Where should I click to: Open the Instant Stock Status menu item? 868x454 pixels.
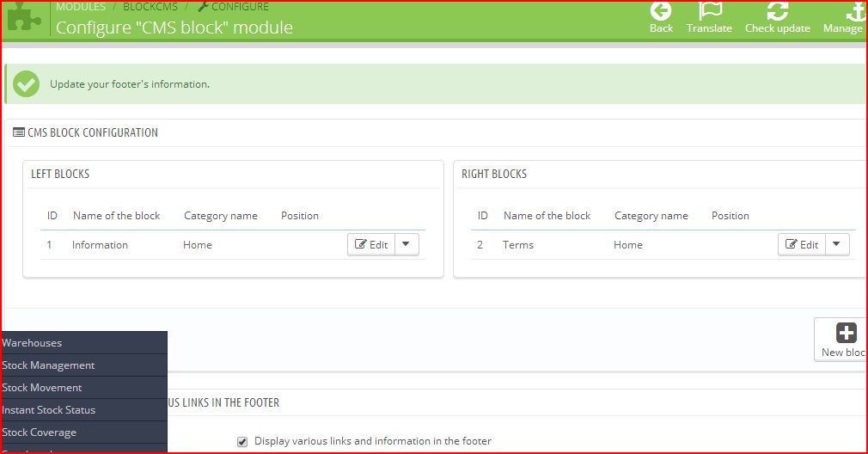coord(84,410)
